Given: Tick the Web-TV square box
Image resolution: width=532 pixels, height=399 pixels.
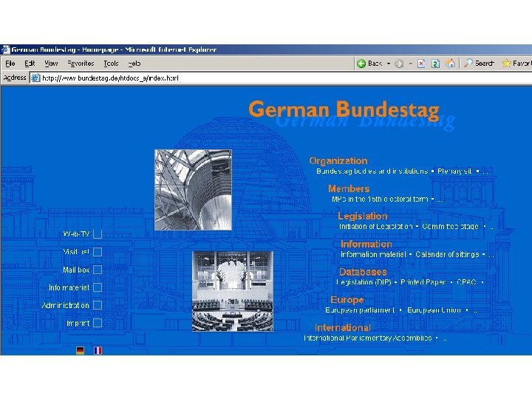Looking at the screenshot, I should [98, 234].
